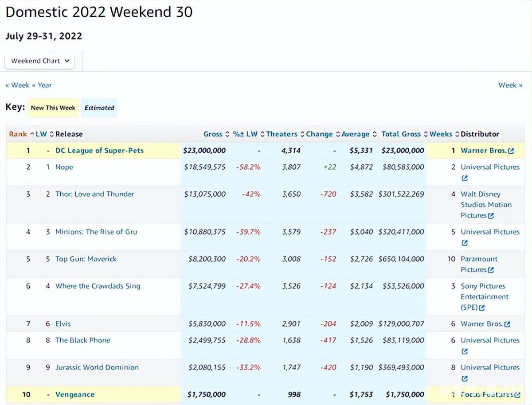
Task: Open Top Gun: Maverick release link
Action: pos(86,259)
